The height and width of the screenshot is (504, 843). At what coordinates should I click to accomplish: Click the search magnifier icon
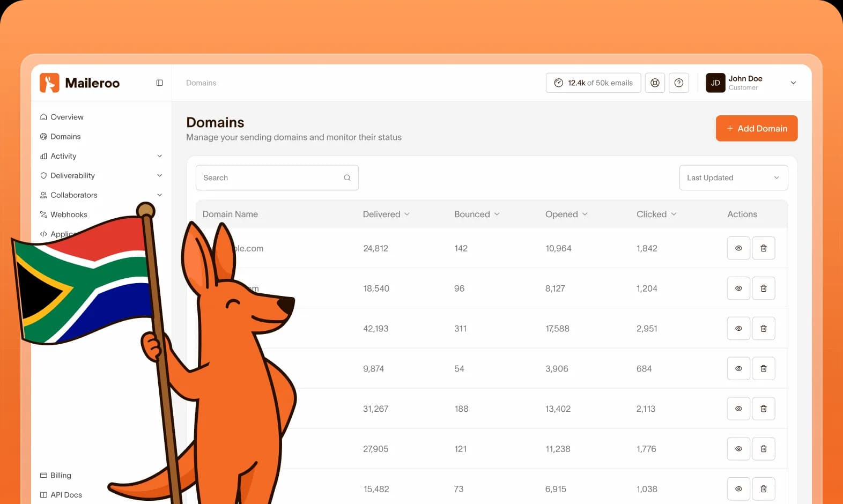[347, 178]
